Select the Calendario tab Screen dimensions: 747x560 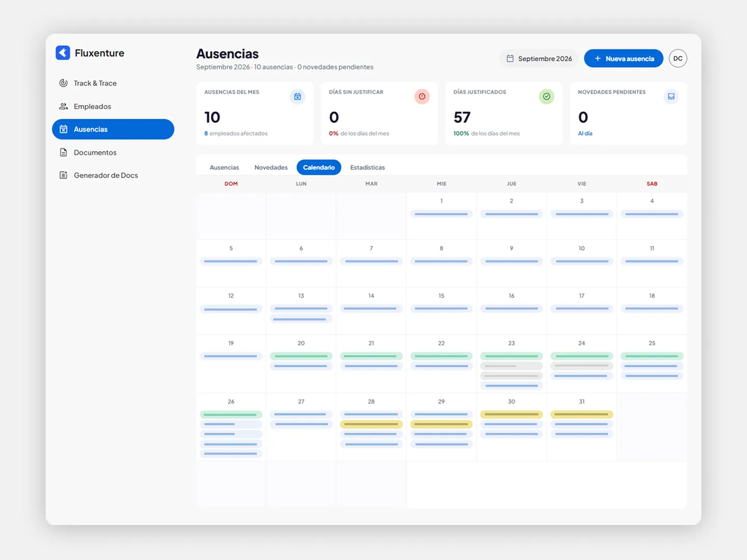click(x=319, y=167)
